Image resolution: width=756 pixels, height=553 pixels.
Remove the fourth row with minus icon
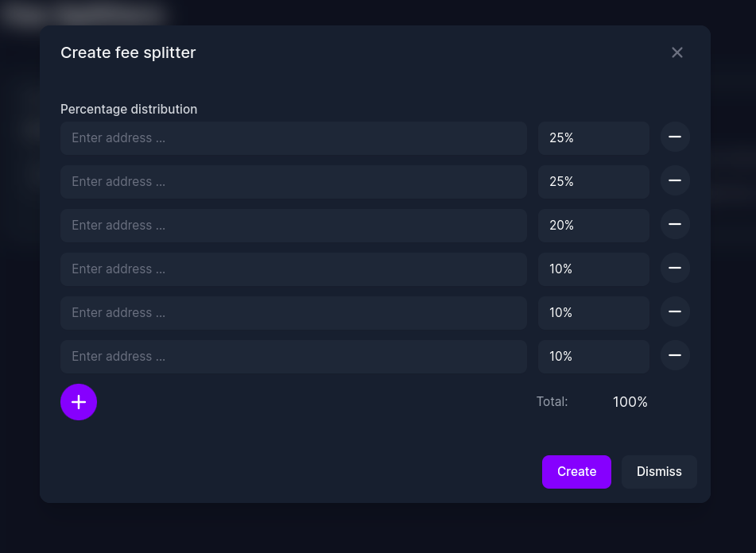[x=675, y=269]
